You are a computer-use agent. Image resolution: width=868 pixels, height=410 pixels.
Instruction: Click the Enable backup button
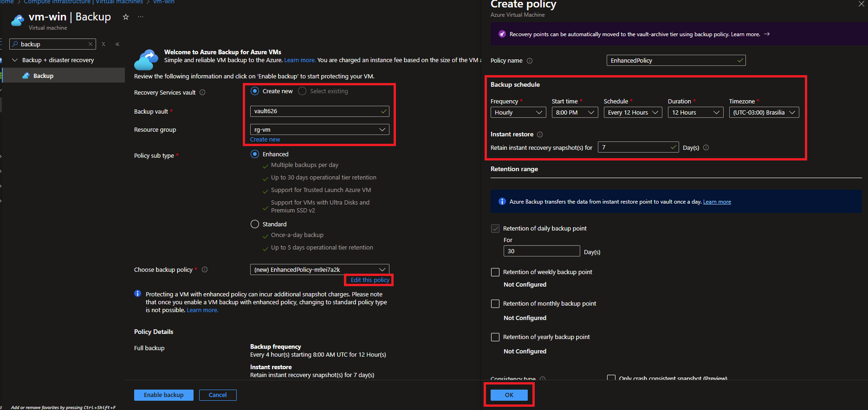(x=163, y=395)
